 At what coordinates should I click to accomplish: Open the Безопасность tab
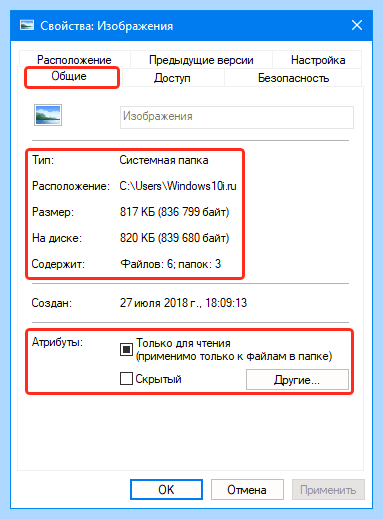coord(293,78)
